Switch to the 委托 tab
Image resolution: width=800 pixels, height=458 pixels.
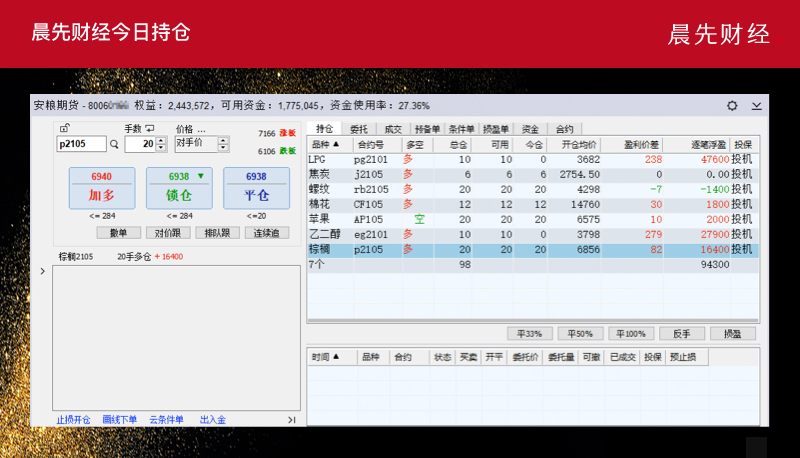[x=358, y=129]
